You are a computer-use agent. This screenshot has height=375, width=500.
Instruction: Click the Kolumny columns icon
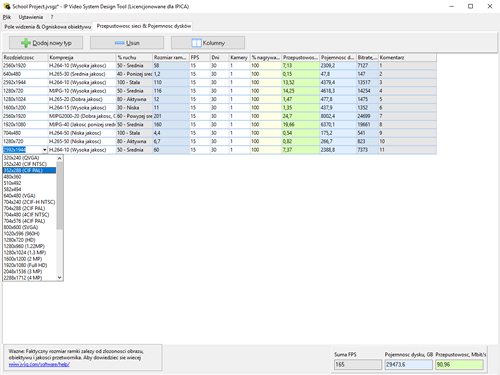196,43
